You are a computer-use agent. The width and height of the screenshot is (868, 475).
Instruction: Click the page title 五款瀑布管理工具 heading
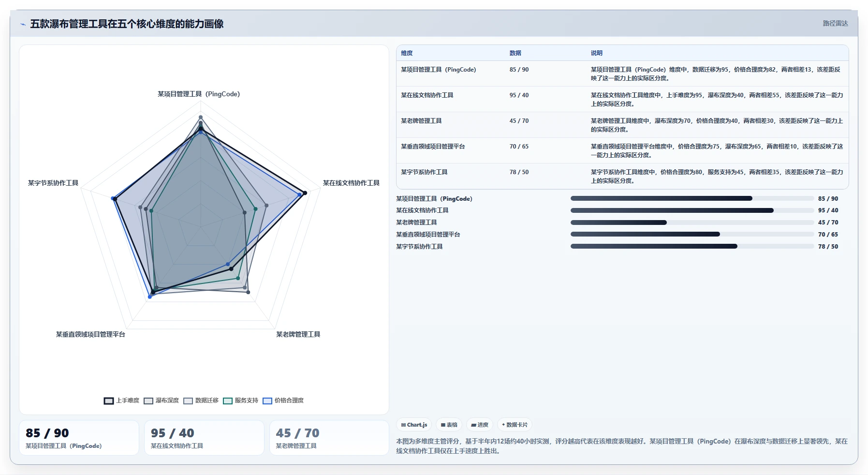(127, 24)
